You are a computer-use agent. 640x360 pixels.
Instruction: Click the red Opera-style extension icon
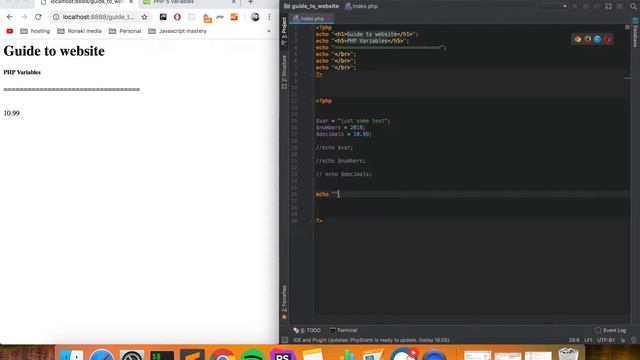(x=177, y=17)
